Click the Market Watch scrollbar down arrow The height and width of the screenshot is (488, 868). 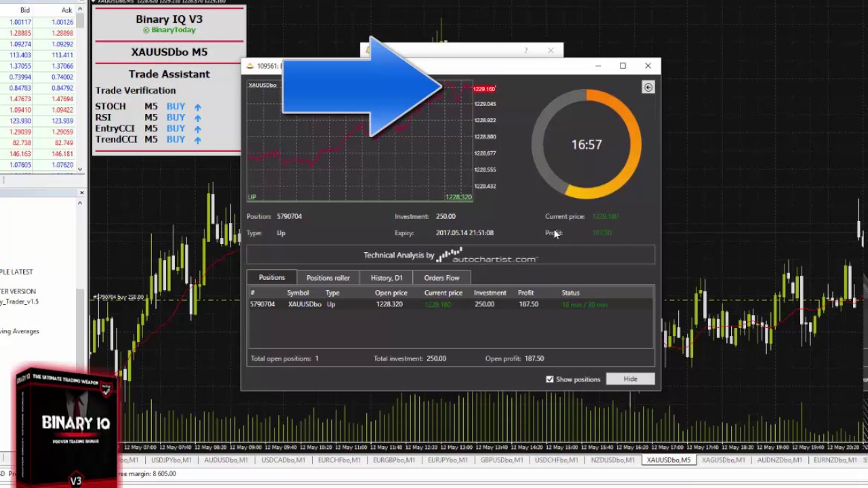coord(80,169)
